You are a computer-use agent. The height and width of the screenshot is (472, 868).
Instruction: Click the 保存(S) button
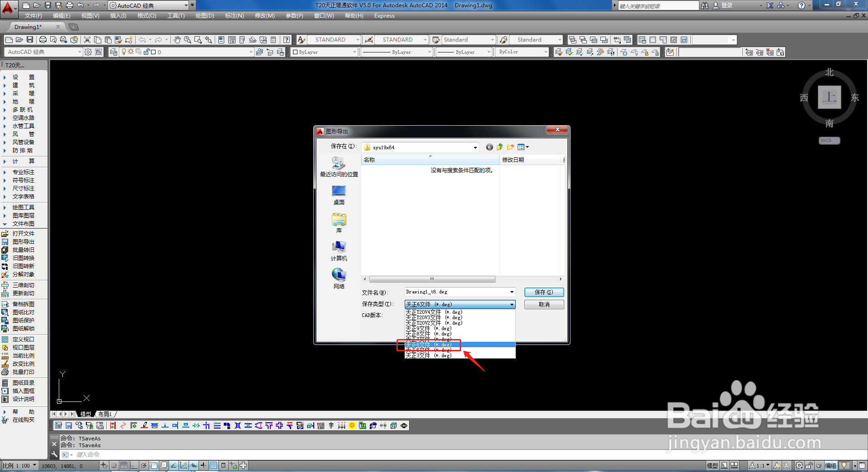point(544,292)
